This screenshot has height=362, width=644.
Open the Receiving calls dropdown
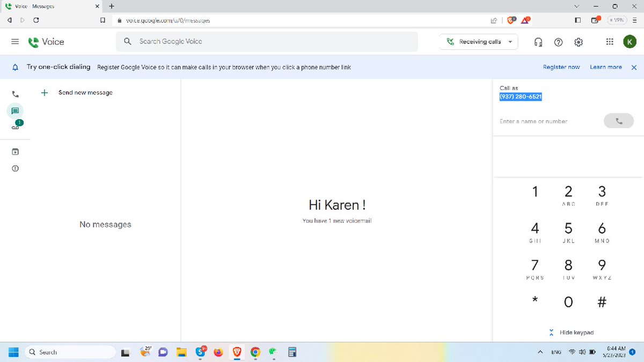coord(479,42)
